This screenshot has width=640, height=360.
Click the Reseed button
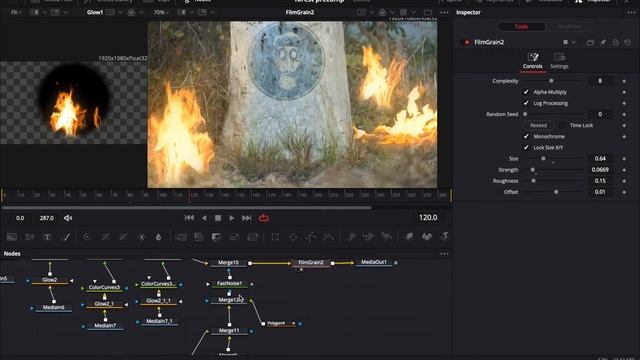click(x=538, y=125)
